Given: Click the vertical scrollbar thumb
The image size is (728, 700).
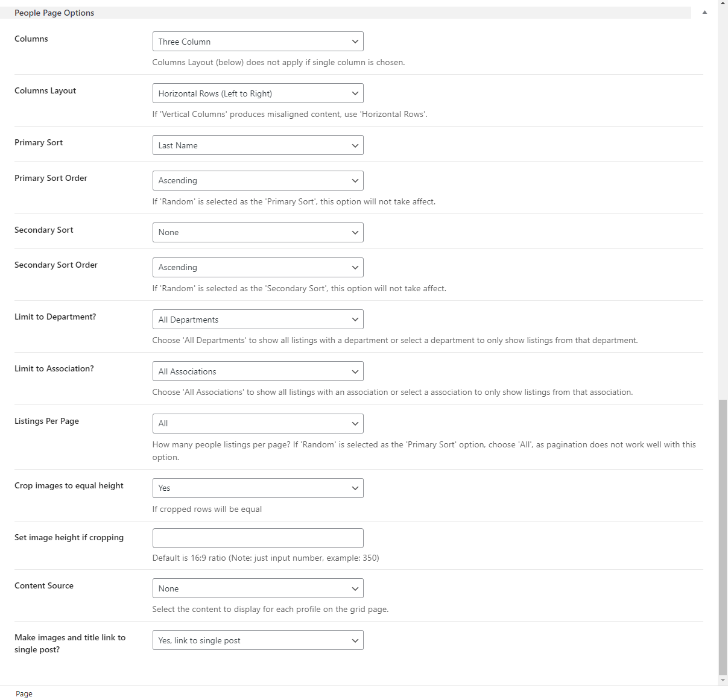Looking at the screenshot, I should coord(723,537).
